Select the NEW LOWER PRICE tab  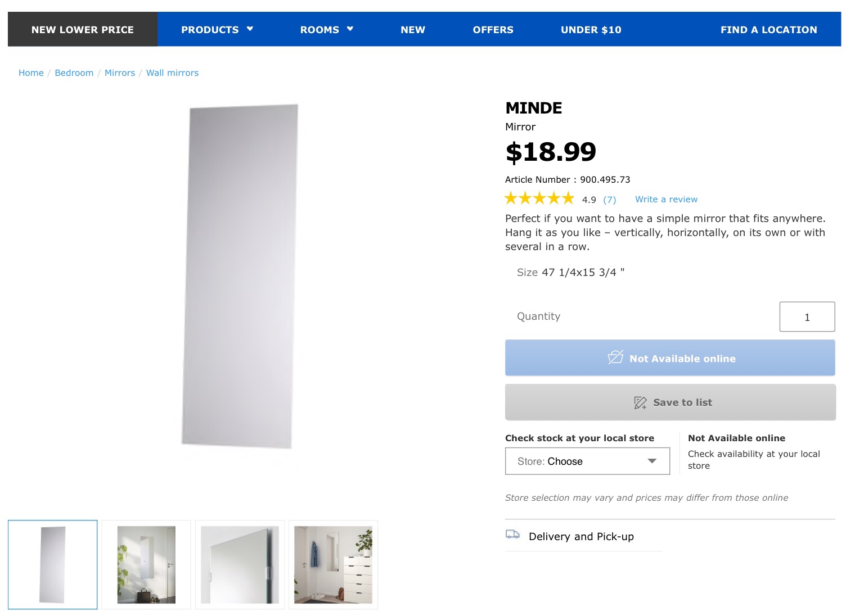[83, 30]
